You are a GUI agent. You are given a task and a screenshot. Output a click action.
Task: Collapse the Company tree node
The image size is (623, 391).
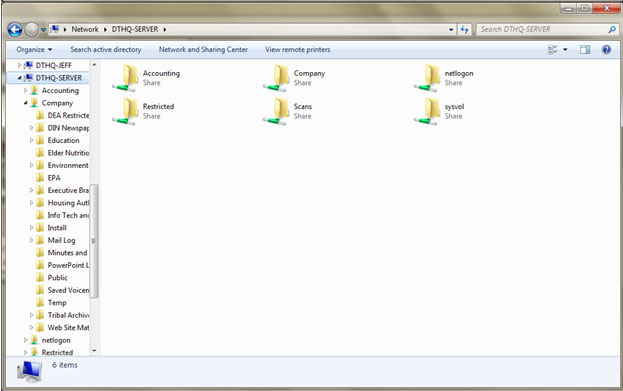pyautogui.click(x=25, y=103)
